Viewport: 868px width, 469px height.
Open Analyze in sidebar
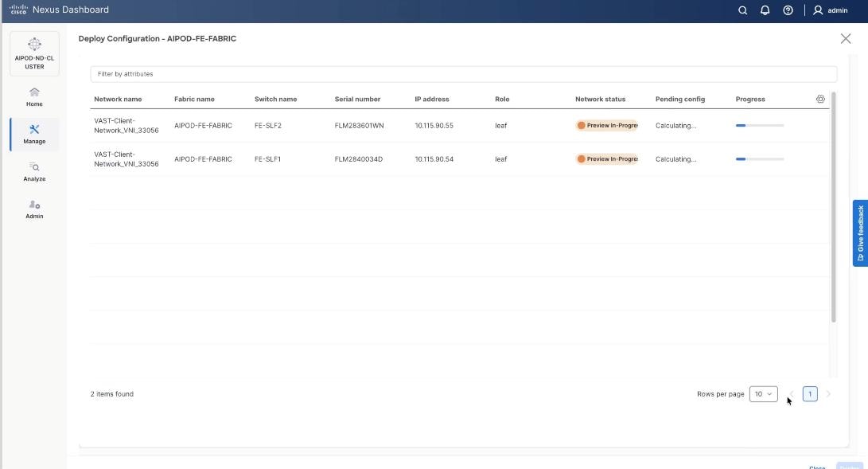[x=34, y=172]
